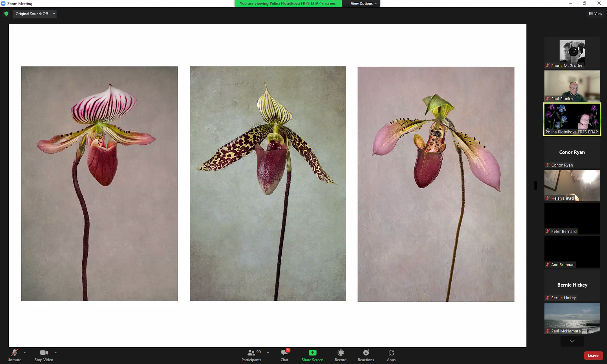Click the left pink-striped orchid photo

pos(99,184)
